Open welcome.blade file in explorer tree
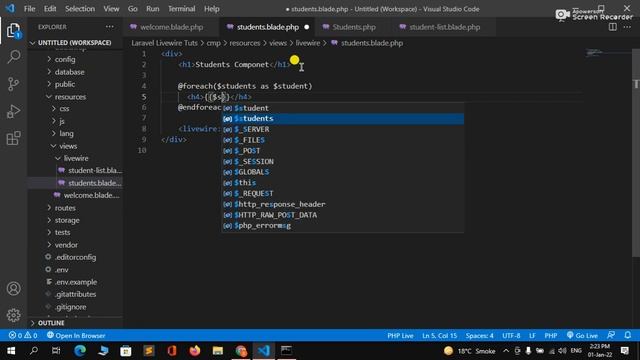 pos(91,195)
